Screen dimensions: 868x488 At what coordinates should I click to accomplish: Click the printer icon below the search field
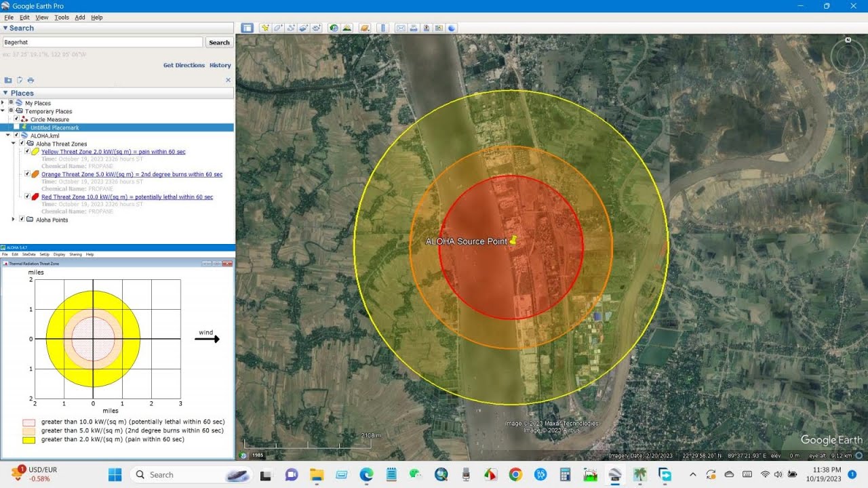point(31,80)
